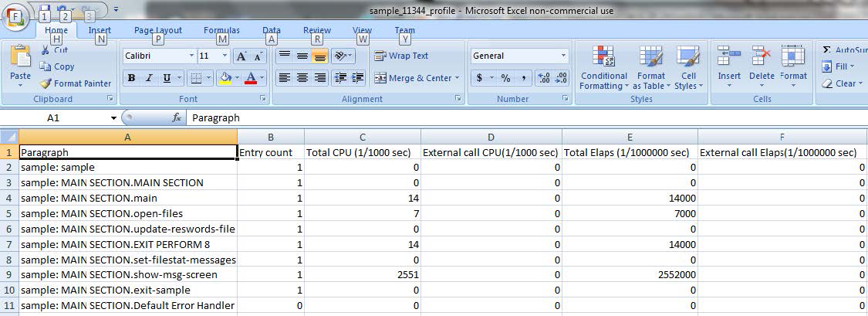Increase font size with Grow Font
Viewport: 868px width, 316px height.
point(241,56)
